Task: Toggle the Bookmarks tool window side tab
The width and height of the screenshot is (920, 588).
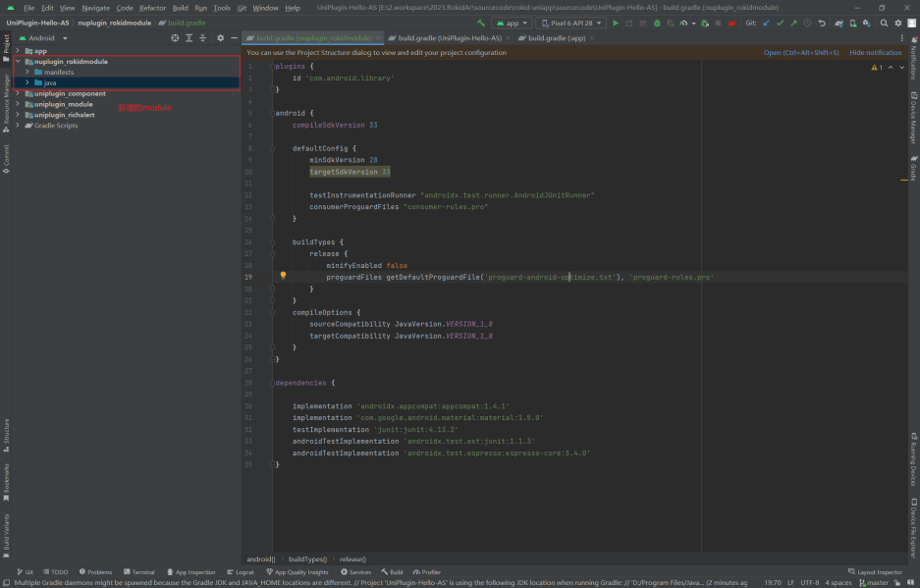Action: pyautogui.click(x=6, y=482)
